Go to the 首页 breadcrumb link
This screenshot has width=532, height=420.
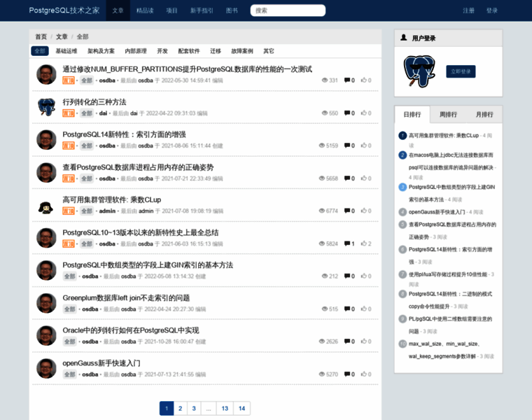(x=41, y=36)
